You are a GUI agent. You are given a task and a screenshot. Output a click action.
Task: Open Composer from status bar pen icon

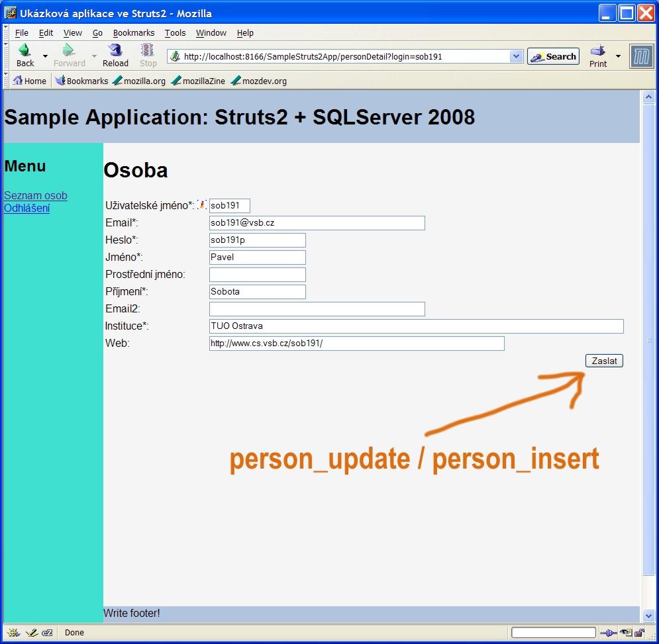click(x=32, y=633)
